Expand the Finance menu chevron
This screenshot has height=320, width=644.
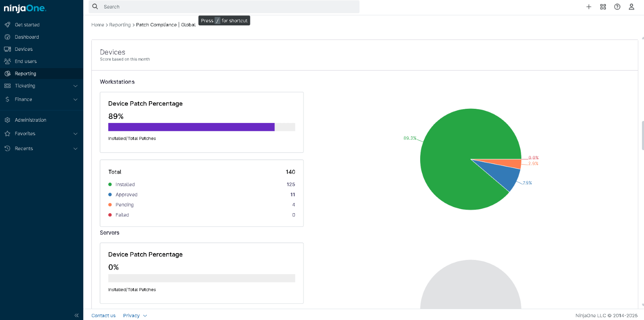pyautogui.click(x=75, y=100)
